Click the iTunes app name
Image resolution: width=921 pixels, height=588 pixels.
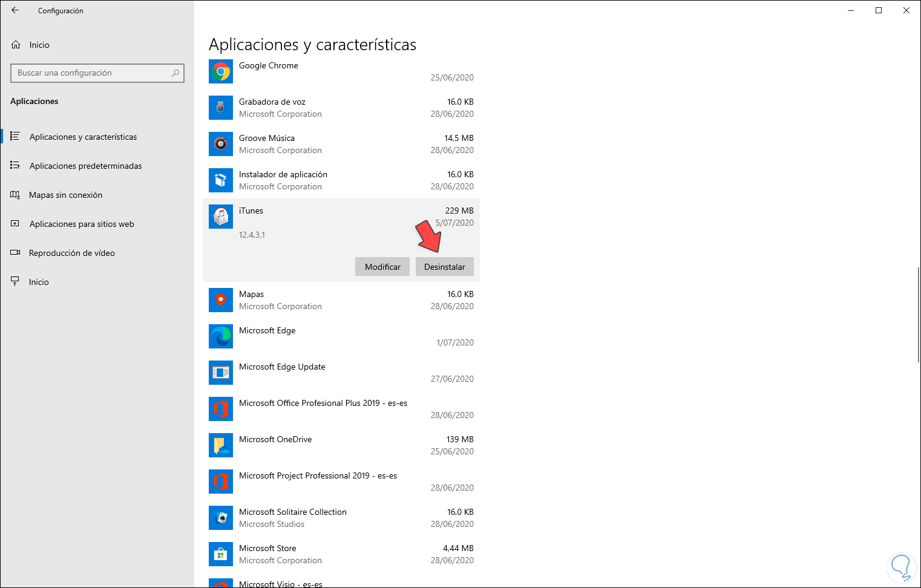tap(251, 211)
